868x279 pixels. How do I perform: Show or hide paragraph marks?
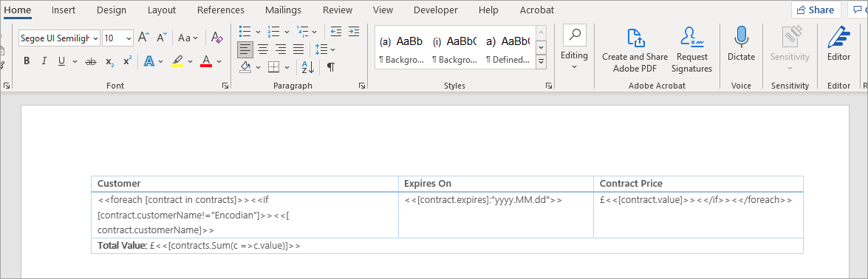click(330, 67)
